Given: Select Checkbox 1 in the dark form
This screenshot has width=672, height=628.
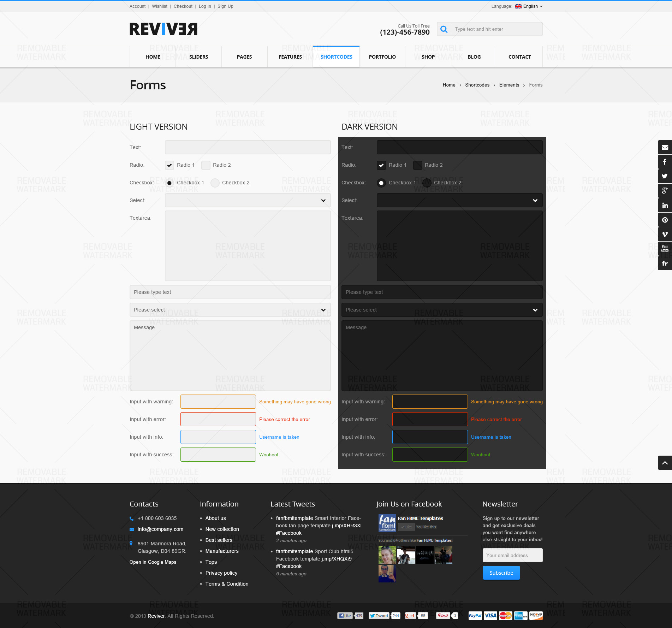Looking at the screenshot, I should 381,183.
